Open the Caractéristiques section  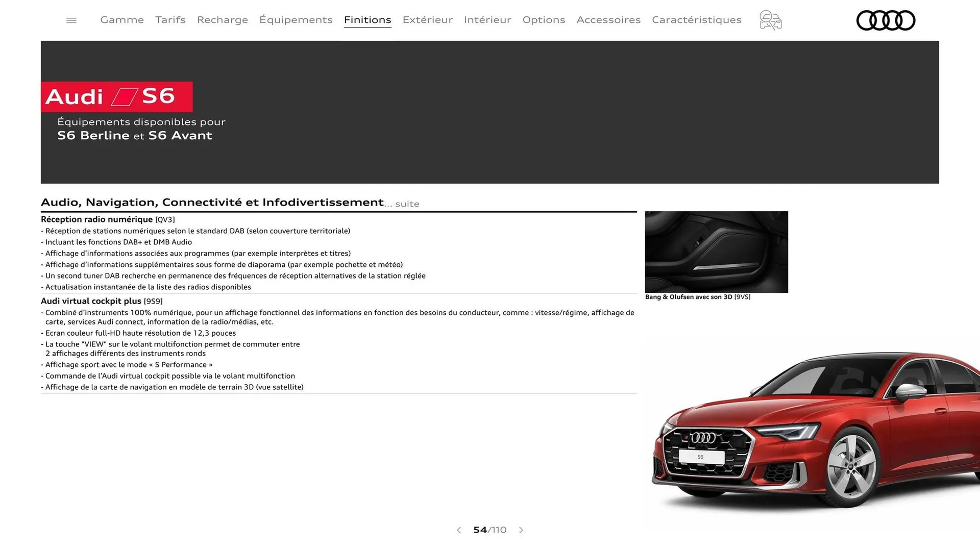pyautogui.click(x=696, y=20)
